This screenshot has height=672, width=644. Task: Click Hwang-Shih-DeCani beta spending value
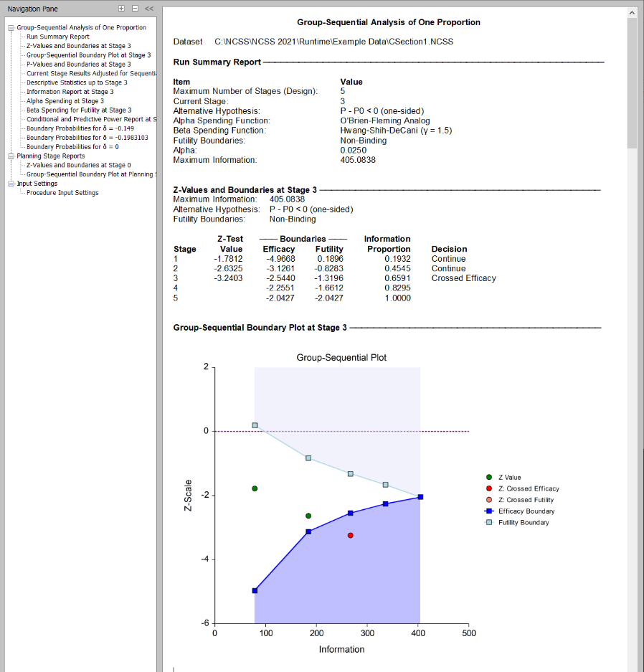396,131
